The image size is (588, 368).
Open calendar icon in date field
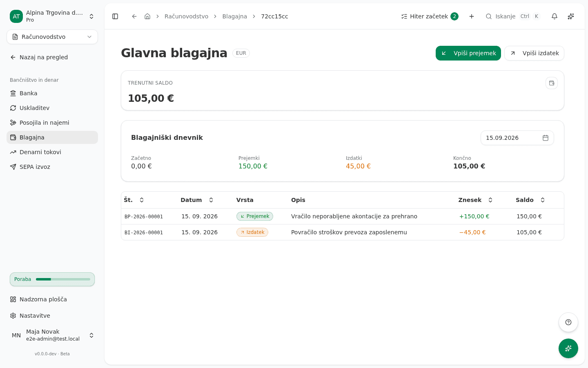(x=546, y=138)
